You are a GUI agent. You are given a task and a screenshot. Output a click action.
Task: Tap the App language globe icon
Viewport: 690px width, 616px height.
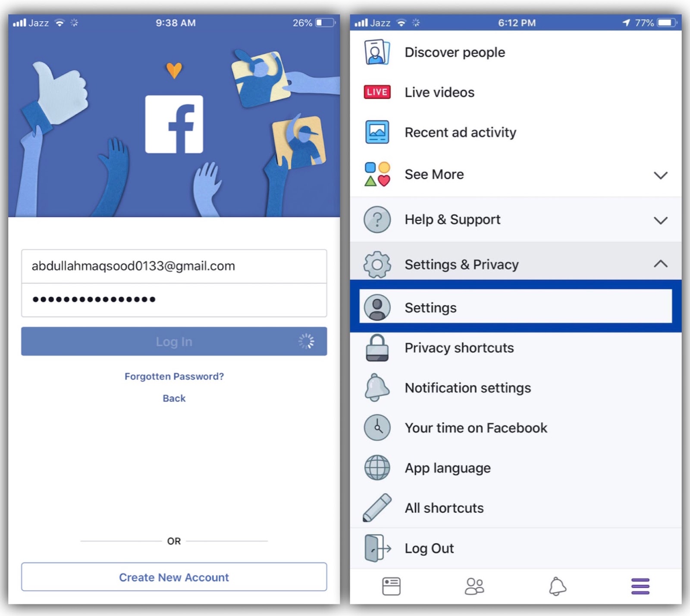(377, 468)
